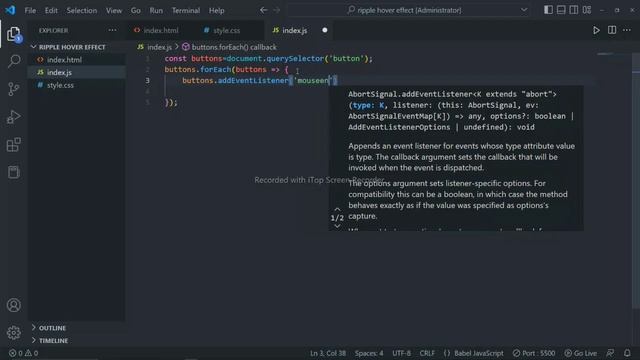Open the File menu
The width and height of the screenshot is (640, 360).
[30, 10]
